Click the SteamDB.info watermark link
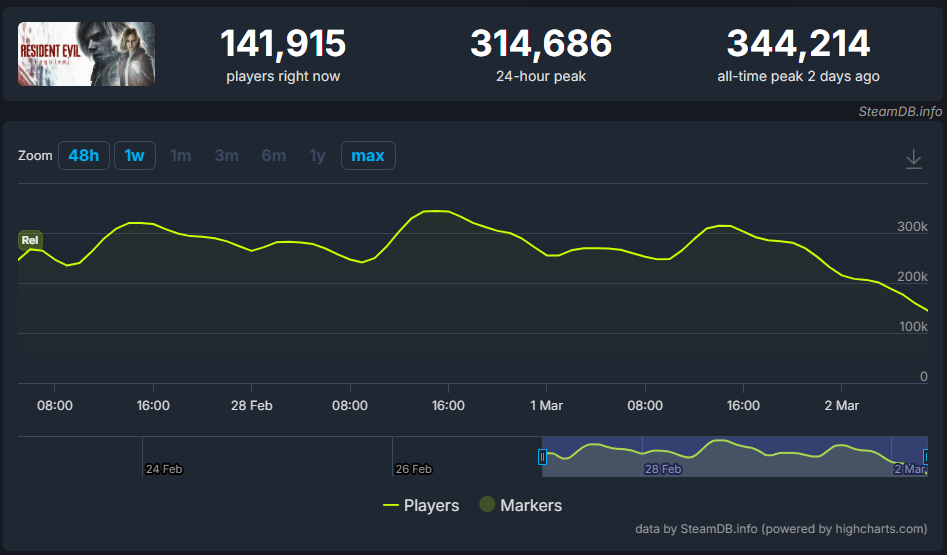The image size is (947, 555). (x=900, y=111)
